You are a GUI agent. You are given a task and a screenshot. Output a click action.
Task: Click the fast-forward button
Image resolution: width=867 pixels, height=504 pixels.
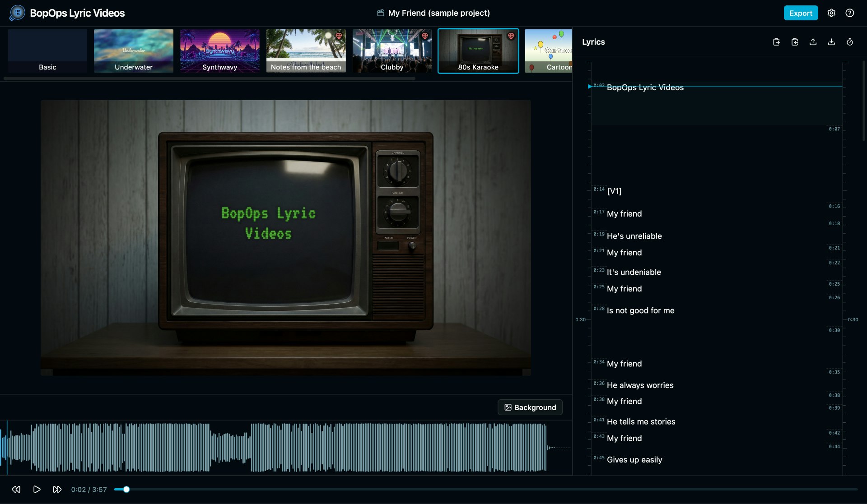coord(57,490)
